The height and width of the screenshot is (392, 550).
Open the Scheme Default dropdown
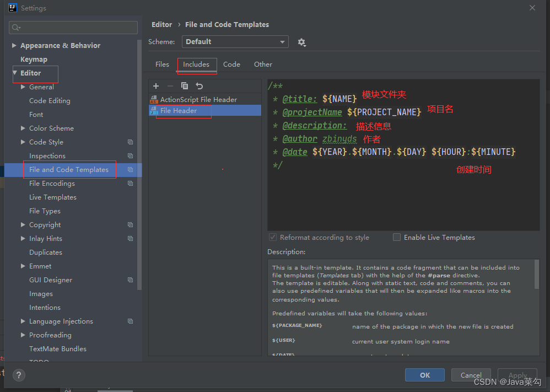[x=235, y=42]
